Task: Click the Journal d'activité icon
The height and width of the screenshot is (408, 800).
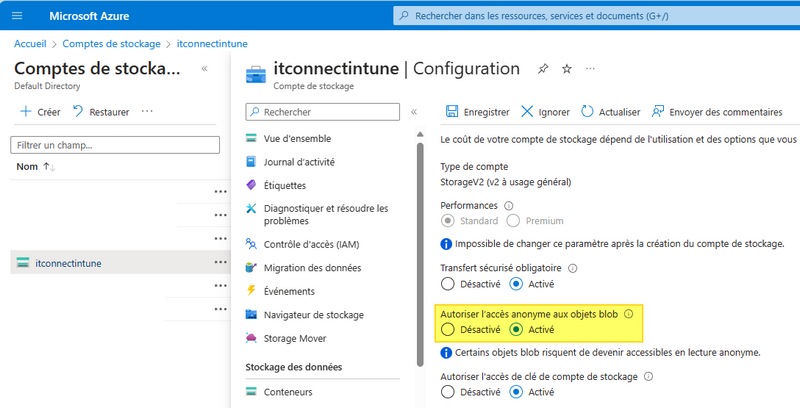Action: pos(251,161)
